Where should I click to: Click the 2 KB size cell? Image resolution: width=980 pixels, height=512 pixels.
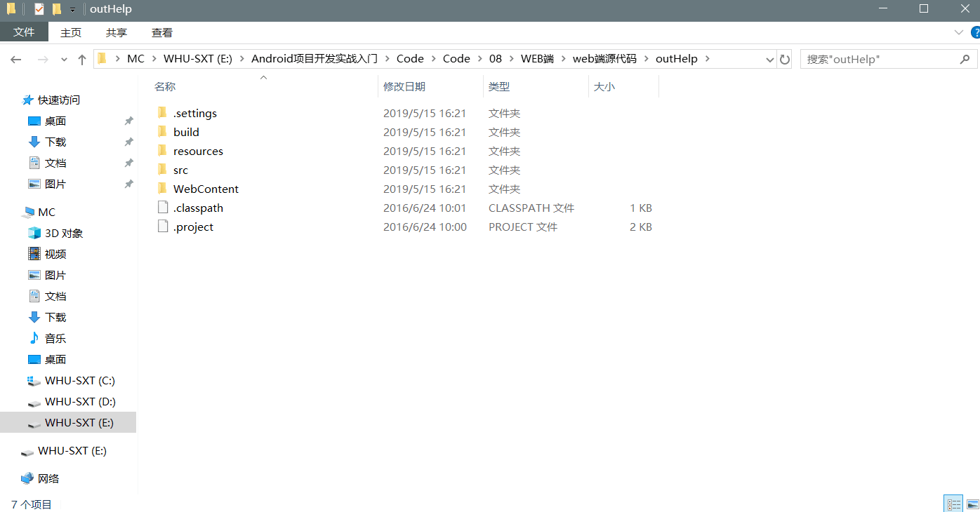tap(641, 227)
